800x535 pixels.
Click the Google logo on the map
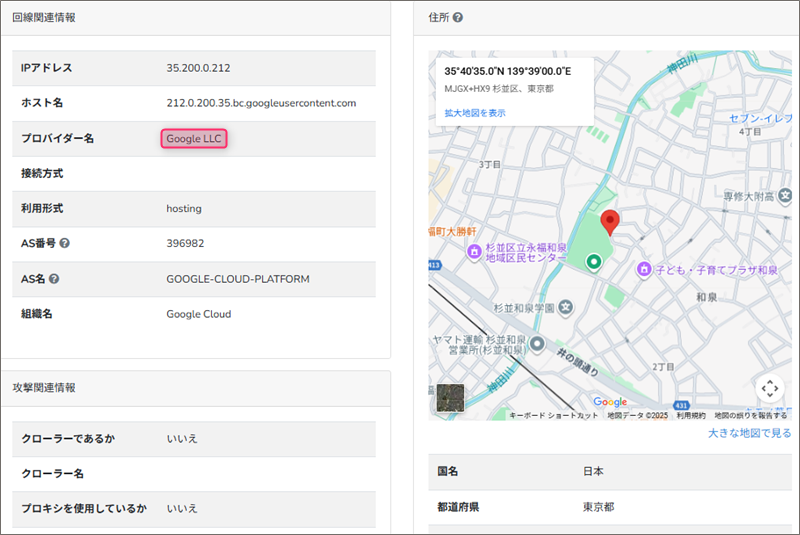pos(610,402)
